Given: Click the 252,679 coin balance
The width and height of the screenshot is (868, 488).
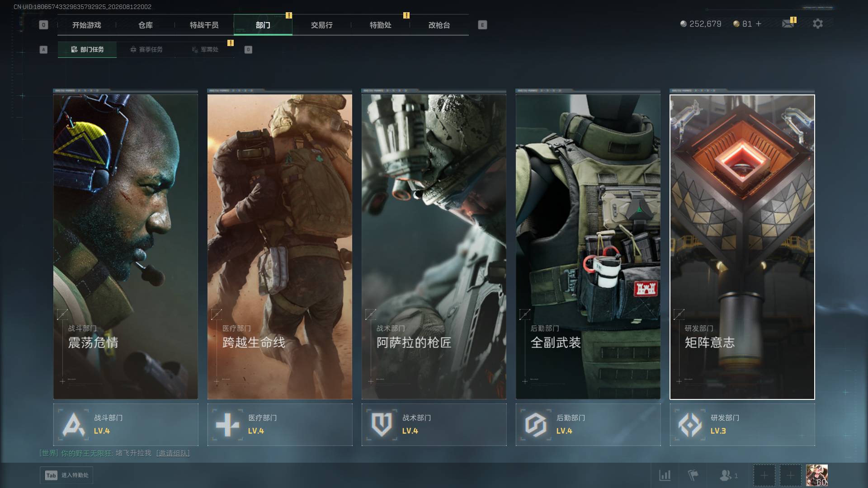Looking at the screenshot, I should point(701,24).
